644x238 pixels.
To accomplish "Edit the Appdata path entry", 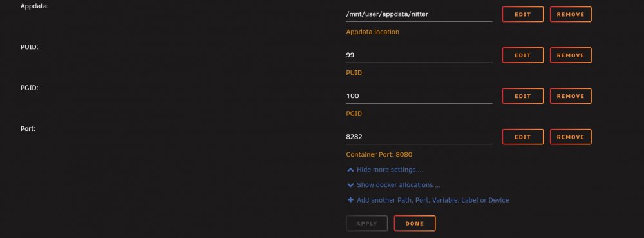I will 523,14.
